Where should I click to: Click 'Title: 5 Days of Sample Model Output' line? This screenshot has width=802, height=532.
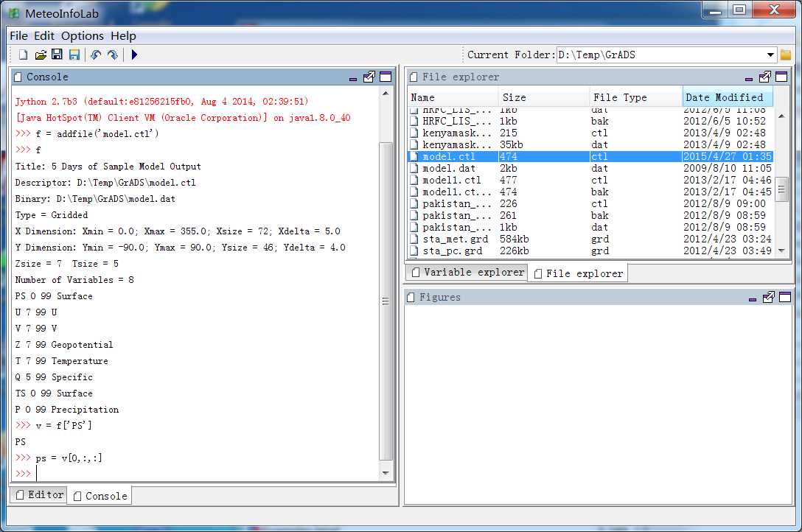point(108,166)
